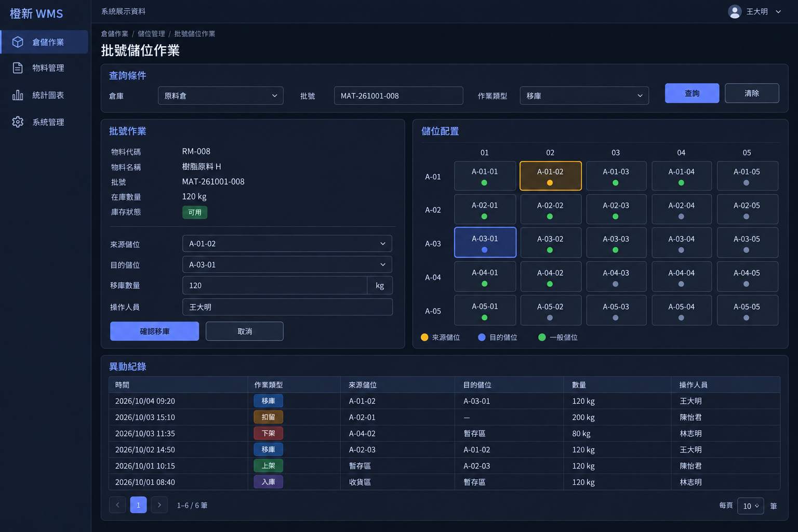
Task: Click the 下架 tag in the log table
Action: pos(268,433)
